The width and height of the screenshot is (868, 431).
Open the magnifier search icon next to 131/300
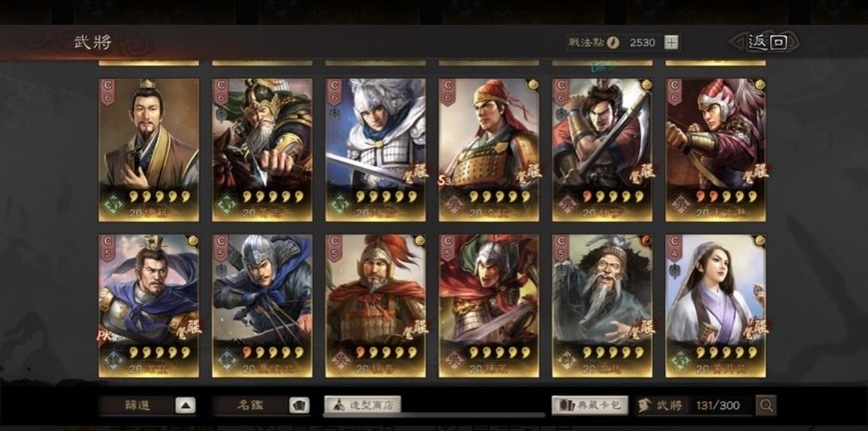[766, 406]
